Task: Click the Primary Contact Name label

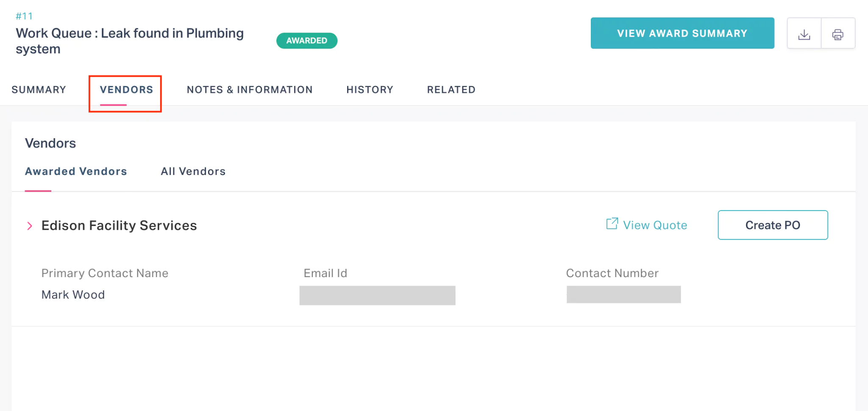Action: pyautogui.click(x=105, y=273)
